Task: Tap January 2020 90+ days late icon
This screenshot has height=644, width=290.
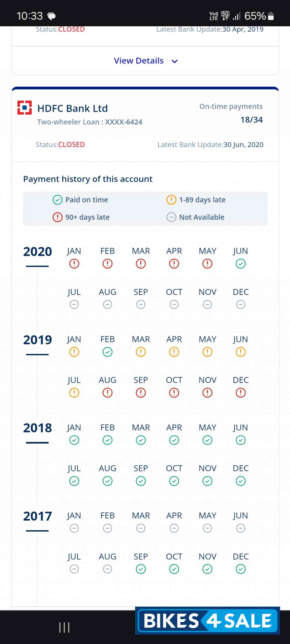Action: [74, 264]
